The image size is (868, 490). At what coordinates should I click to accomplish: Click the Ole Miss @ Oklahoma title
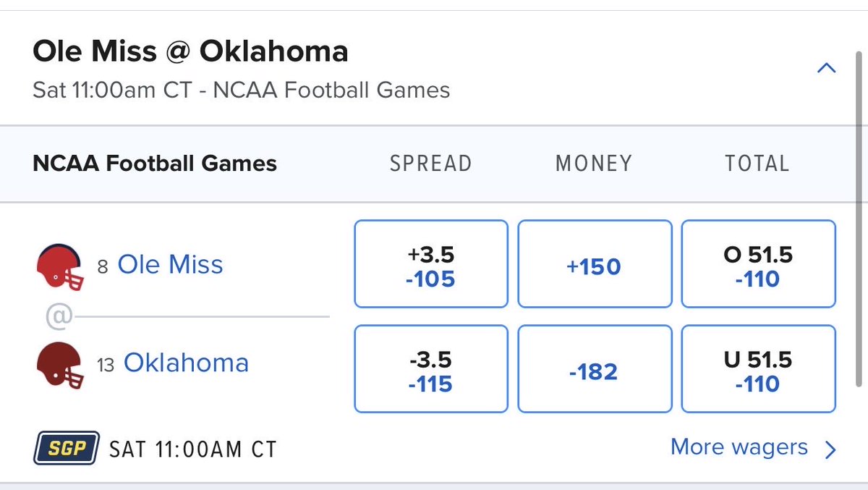point(191,52)
